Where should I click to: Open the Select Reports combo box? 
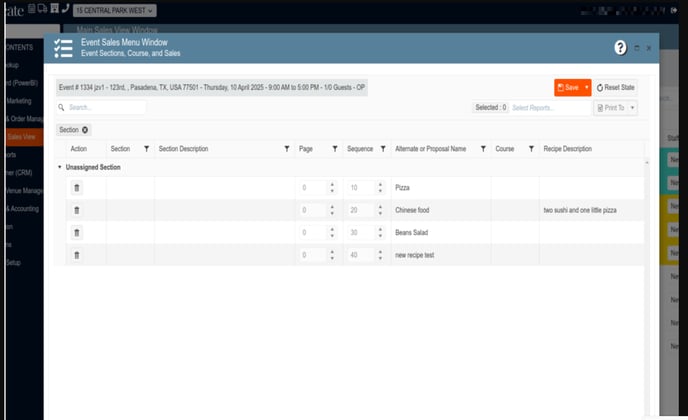548,107
